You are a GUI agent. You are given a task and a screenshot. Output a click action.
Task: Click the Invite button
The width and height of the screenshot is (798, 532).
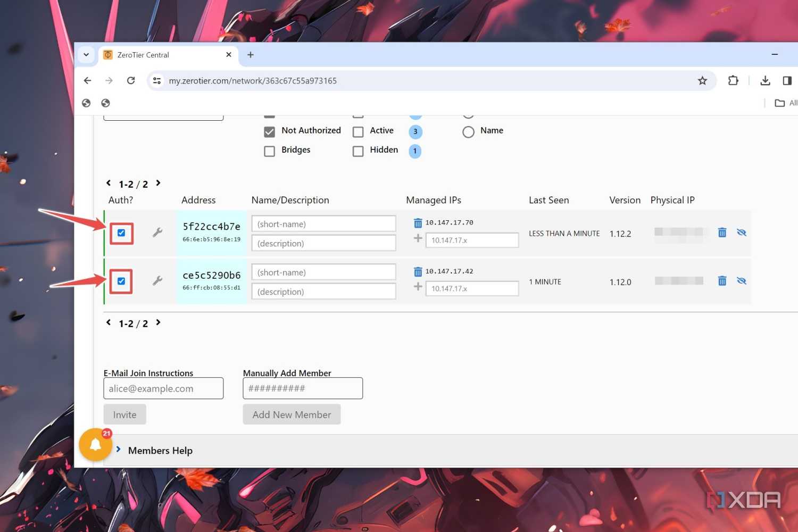point(124,414)
